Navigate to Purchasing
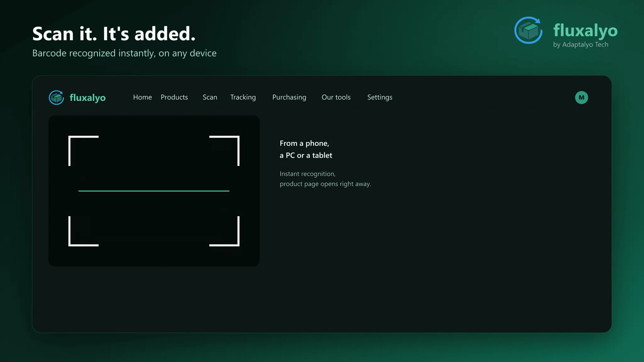 [289, 97]
